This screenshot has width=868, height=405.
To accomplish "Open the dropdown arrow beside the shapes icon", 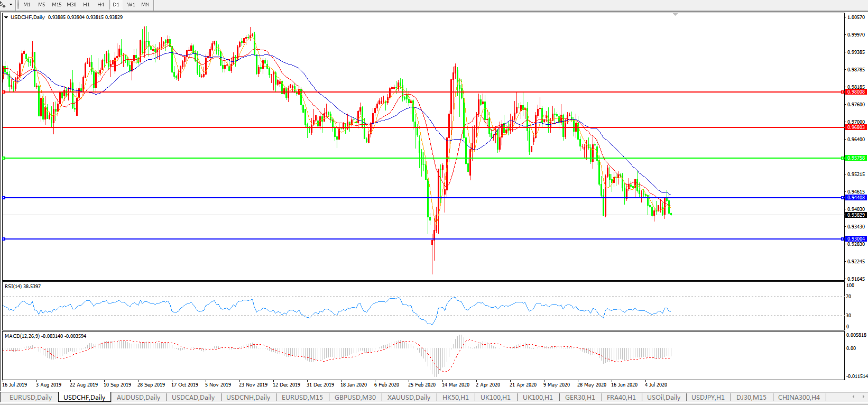I will coord(11,4).
